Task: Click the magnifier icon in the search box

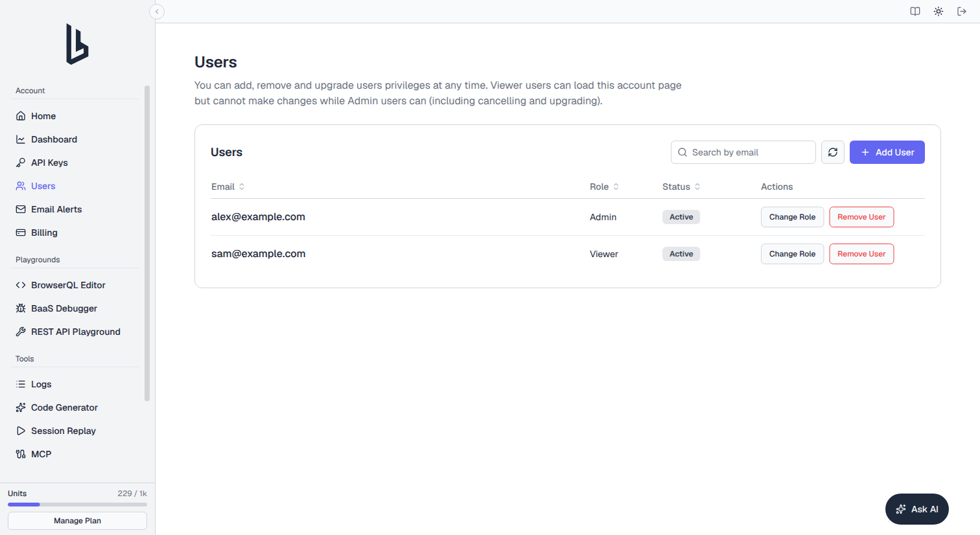Action: tap(682, 152)
